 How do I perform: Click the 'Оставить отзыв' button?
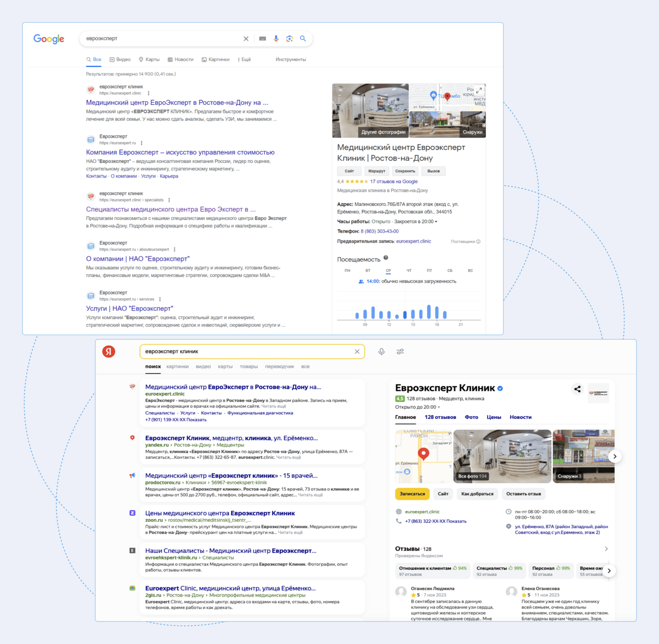tap(524, 494)
